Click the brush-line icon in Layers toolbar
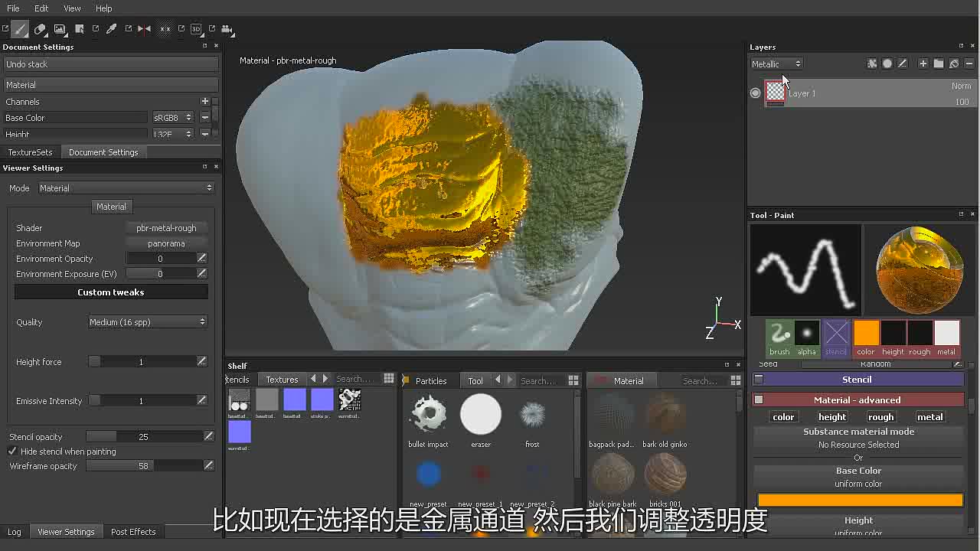 click(903, 64)
